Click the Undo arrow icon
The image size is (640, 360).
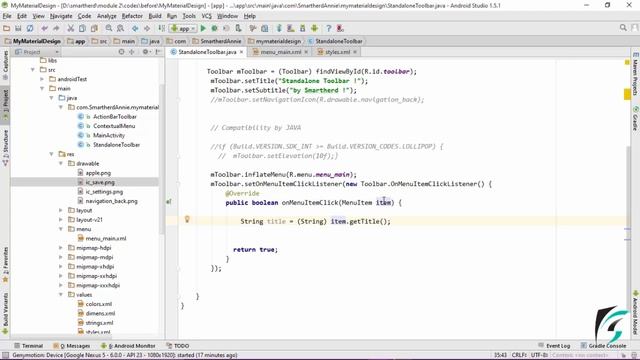pyautogui.click(x=44, y=28)
